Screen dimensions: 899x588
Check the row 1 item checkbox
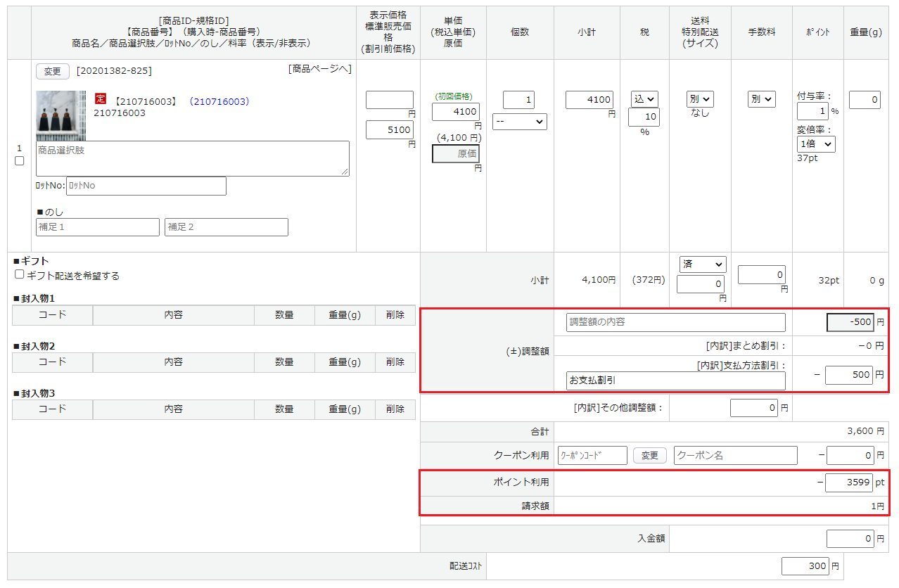20,160
